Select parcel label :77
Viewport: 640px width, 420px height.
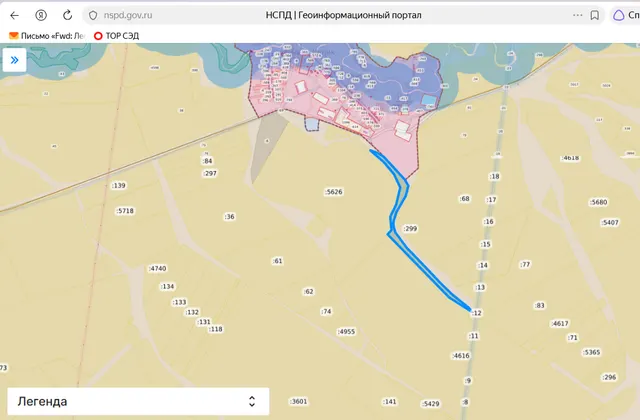pos(525,264)
